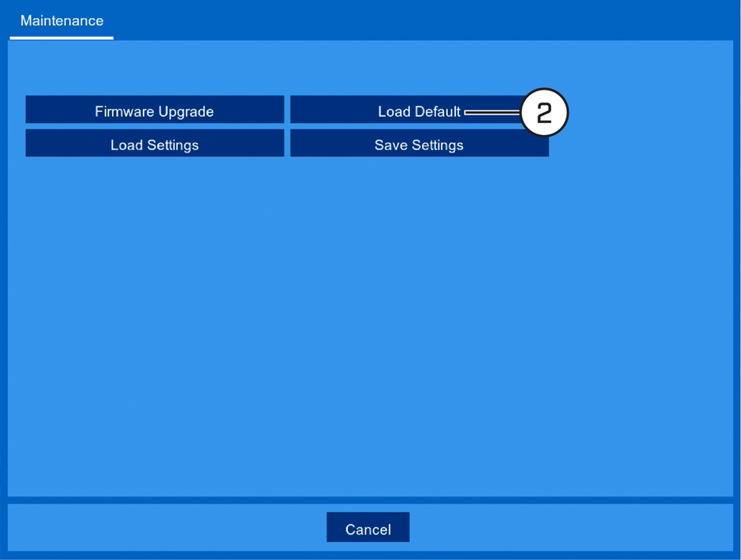Dismiss the dialog with Cancel
The image size is (741, 560).
(368, 527)
